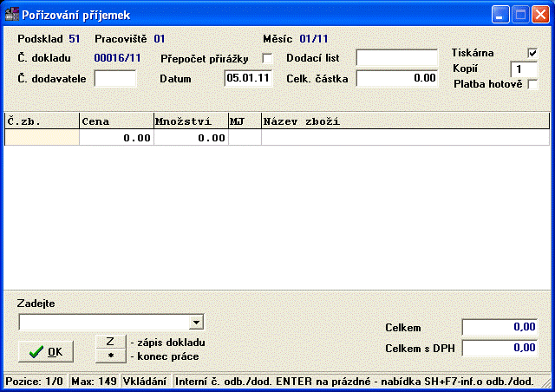
Task: Click into the Zadejte combo box field
Action: tap(104, 323)
